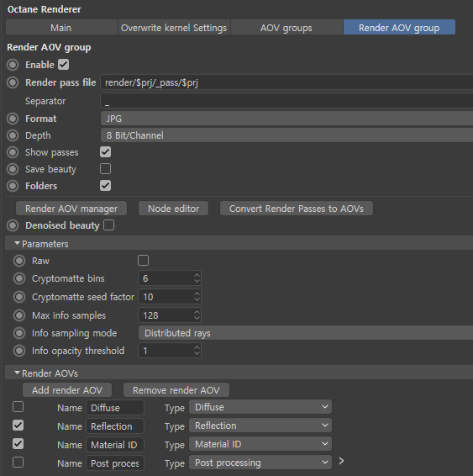Switch to the AOV groups tab
The height and width of the screenshot is (476, 473).
pos(286,27)
